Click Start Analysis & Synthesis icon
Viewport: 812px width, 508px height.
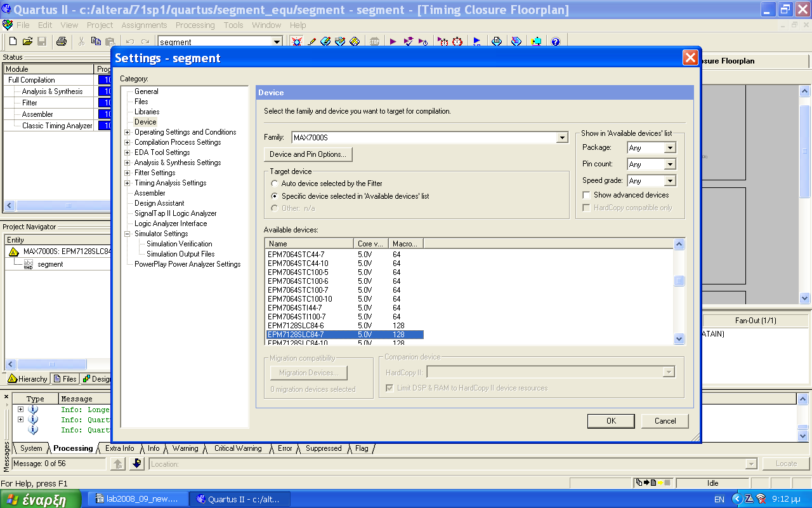(409, 41)
